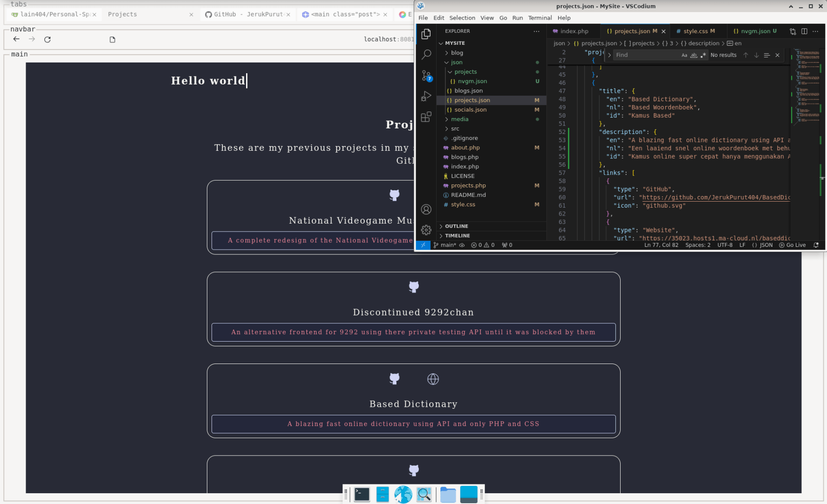
Task: Open the Manage settings gear in activity bar
Action: point(425,230)
